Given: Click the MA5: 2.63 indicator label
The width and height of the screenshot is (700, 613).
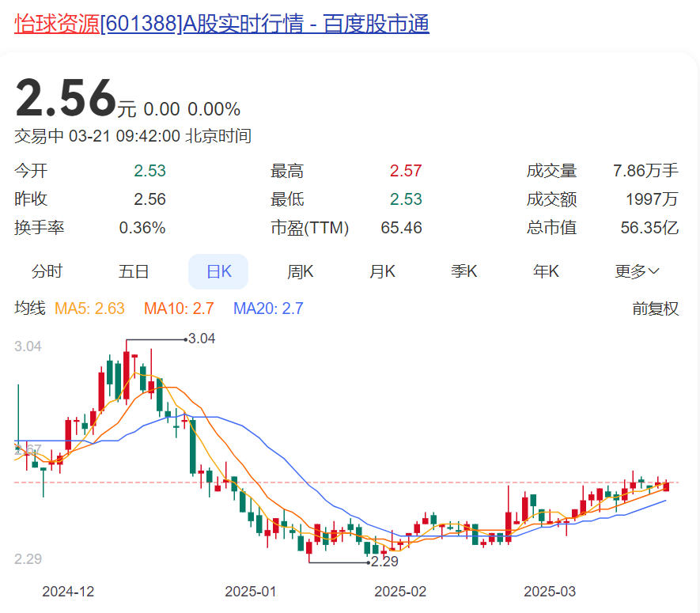Looking at the screenshot, I should (x=89, y=308).
